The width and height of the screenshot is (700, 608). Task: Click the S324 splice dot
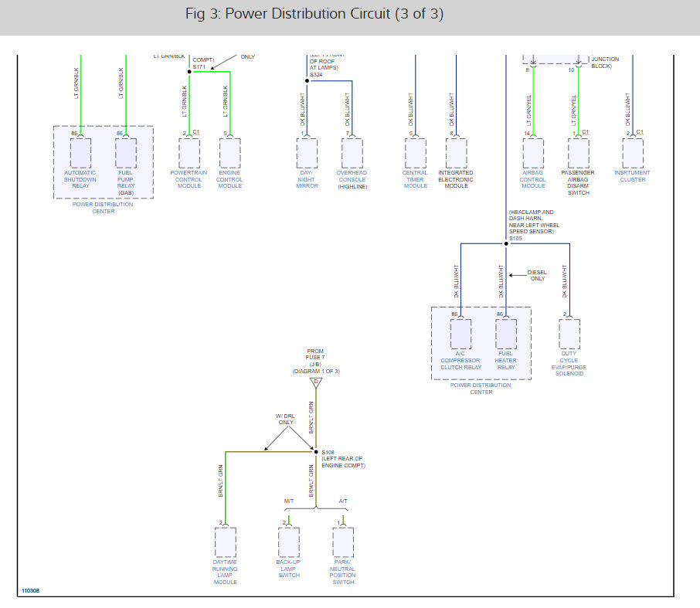[307, 81]
